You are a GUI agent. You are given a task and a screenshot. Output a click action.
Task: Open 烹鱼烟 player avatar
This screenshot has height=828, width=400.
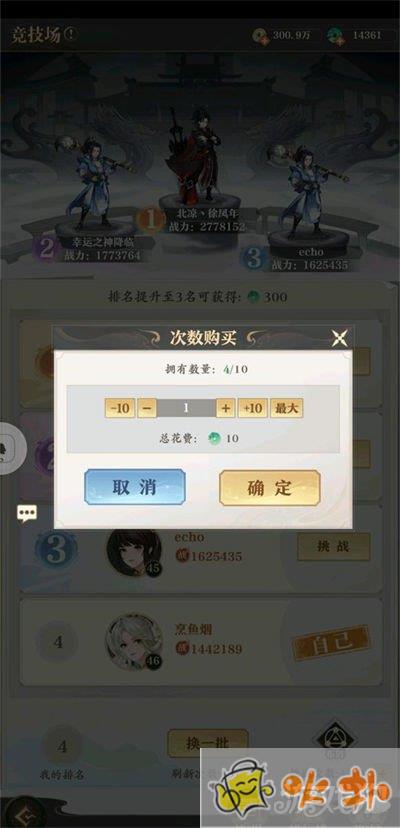tap(134, 642)
